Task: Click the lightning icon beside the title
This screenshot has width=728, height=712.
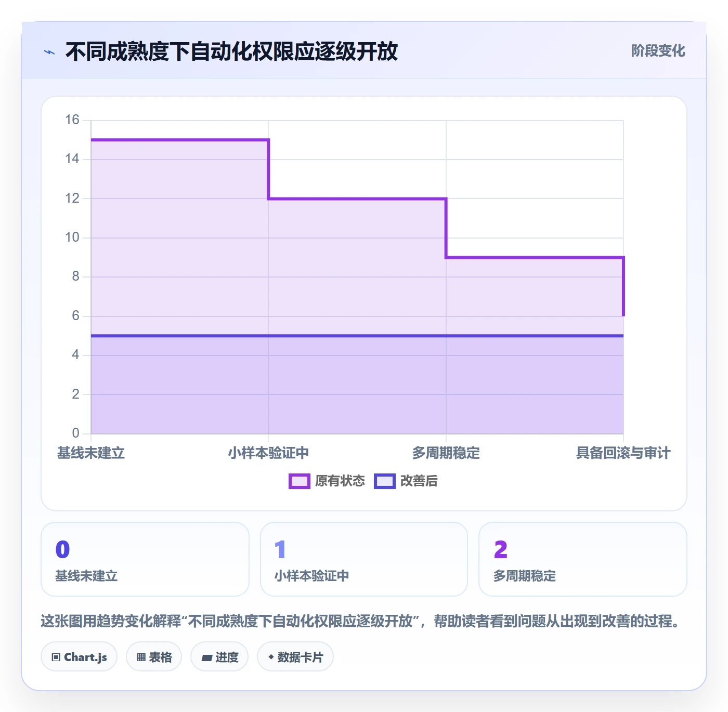Action: tap(49, 52)
